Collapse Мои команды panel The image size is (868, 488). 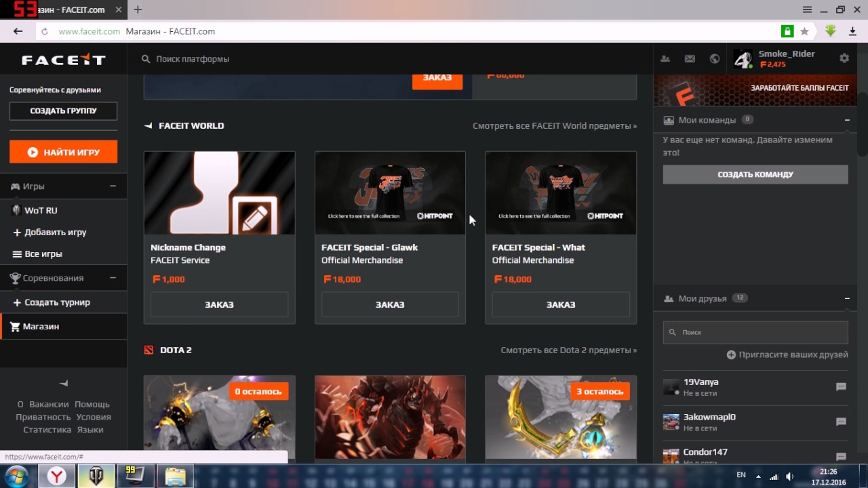tap(847, 120)
